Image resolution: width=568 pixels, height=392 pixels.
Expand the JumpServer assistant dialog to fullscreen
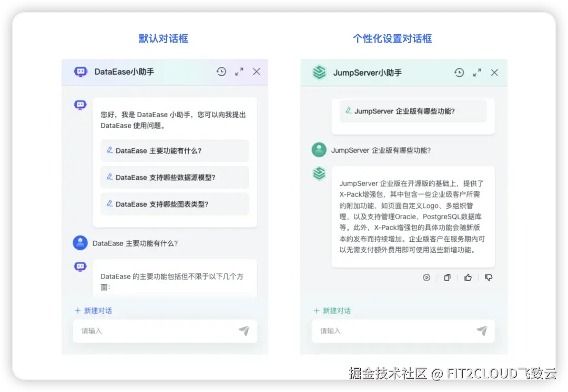pyautogui.click(x=477, y=73)
